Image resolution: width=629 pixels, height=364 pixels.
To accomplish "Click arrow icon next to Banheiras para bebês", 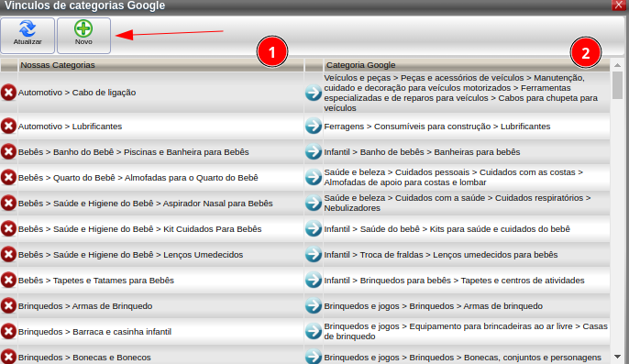I will click(x=314, y=151).
